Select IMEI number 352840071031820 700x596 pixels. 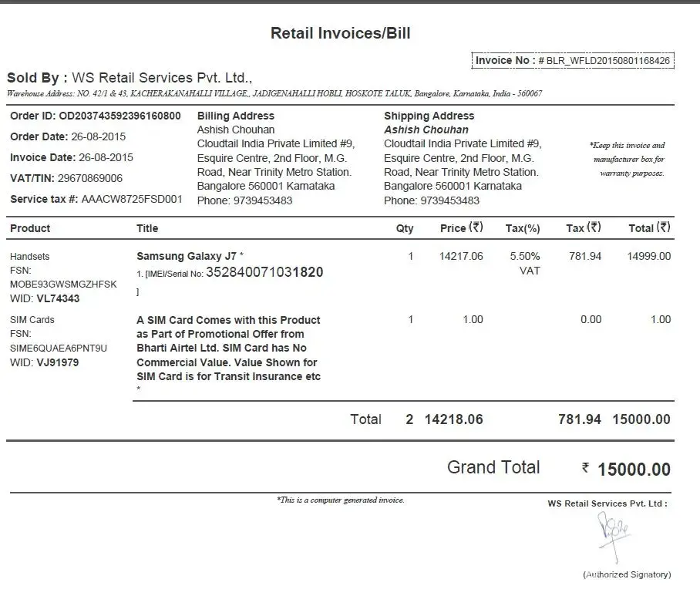264,272
